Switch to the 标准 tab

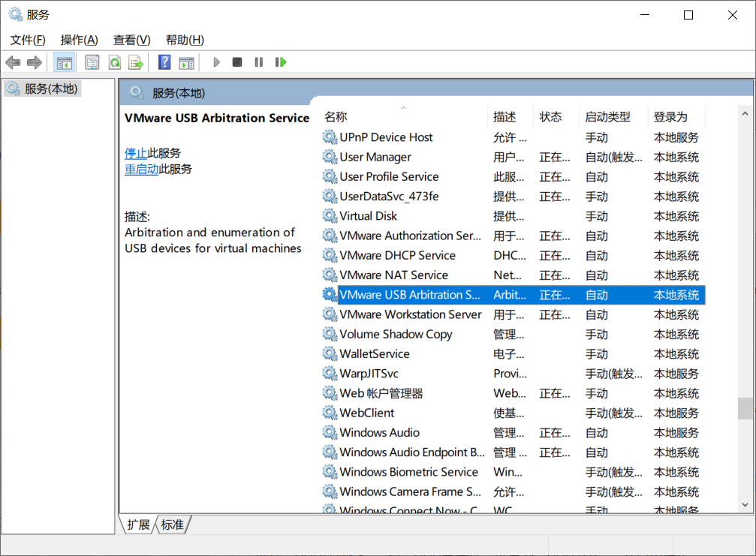172,524
